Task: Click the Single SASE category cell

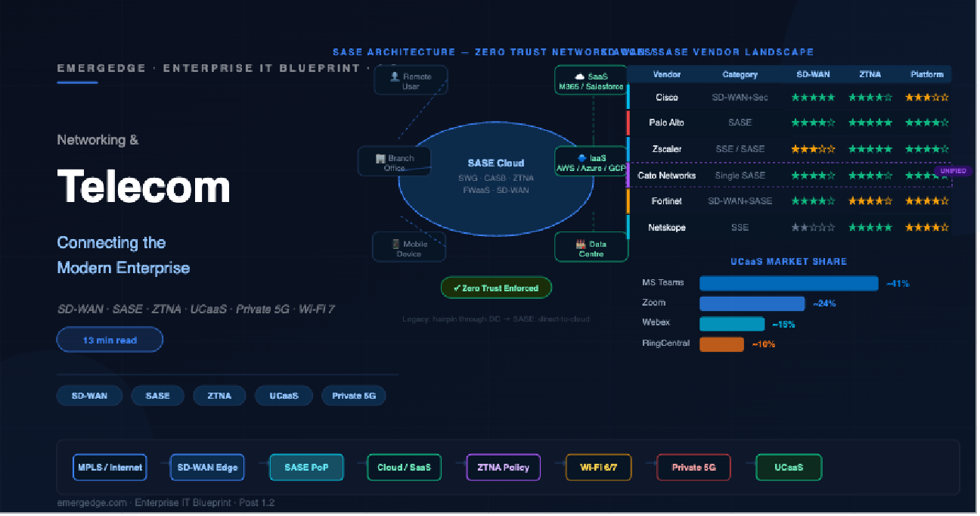Action: (x=740, y=176)
